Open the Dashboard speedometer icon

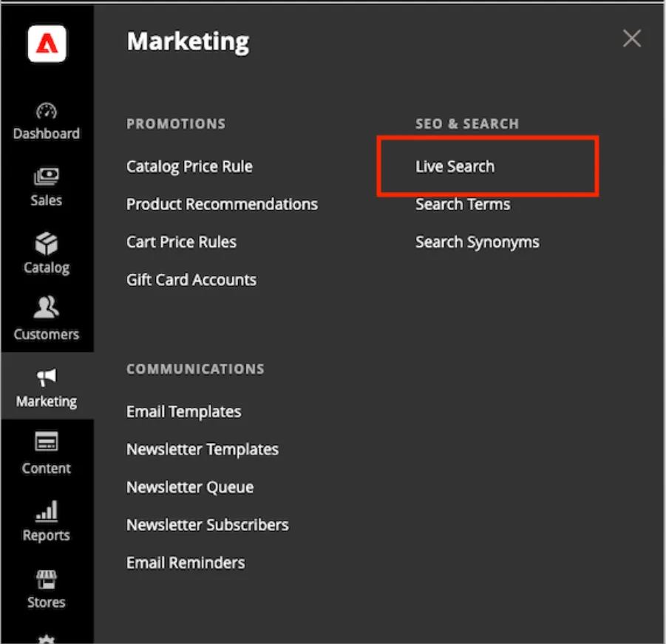click(x=47, y=112)
